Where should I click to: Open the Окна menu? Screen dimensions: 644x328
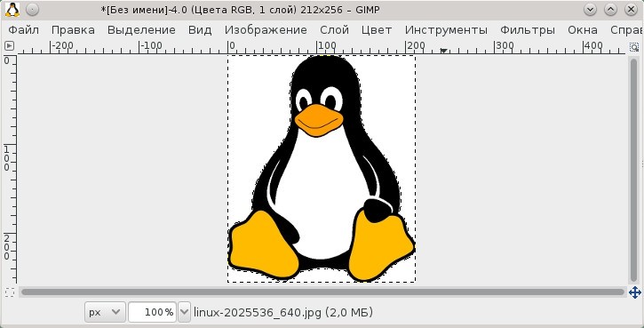(x=583, y=30)
